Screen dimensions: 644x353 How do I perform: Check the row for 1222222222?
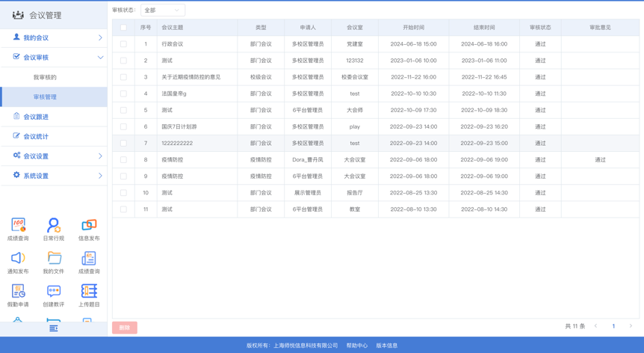[x=123, y=143]
